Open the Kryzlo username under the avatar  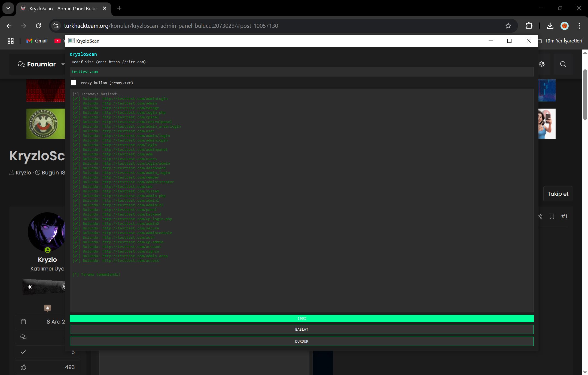[x=47, y=260]
